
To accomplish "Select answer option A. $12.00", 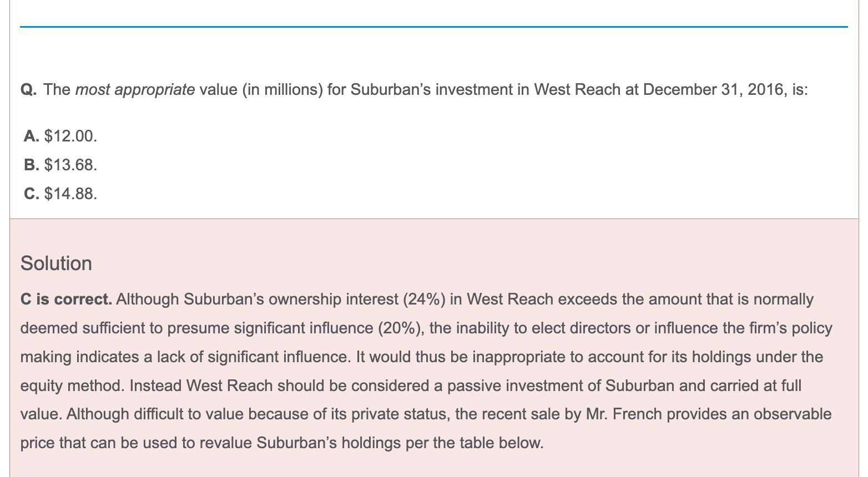I will pos(60,136).
